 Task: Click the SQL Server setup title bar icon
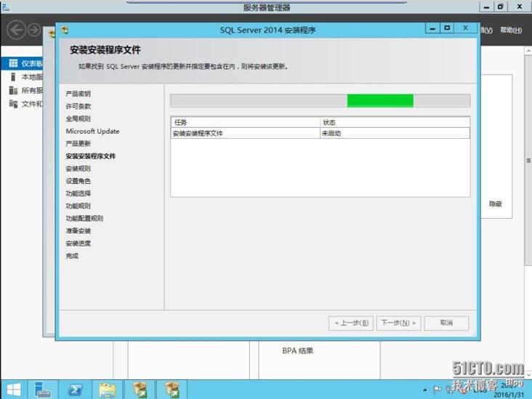(x=65, y=31)
